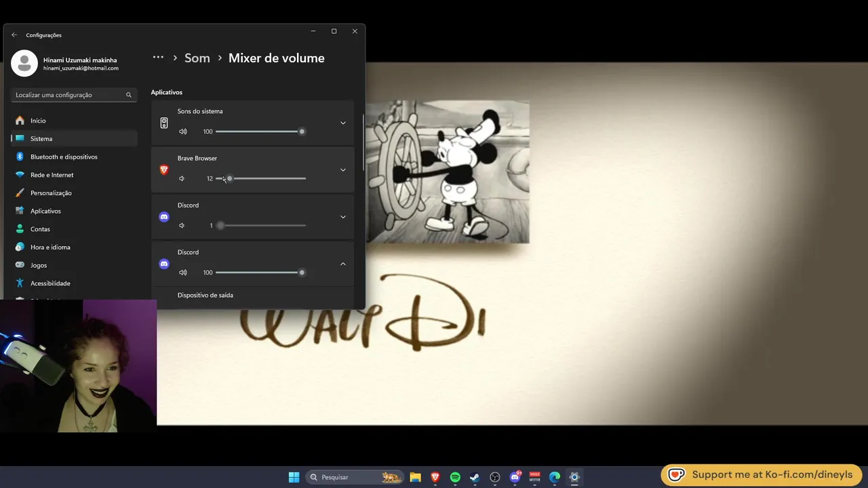Click the Bluetooth icon in sidebar
Screen dimensions: 868x488
(20, 157)
